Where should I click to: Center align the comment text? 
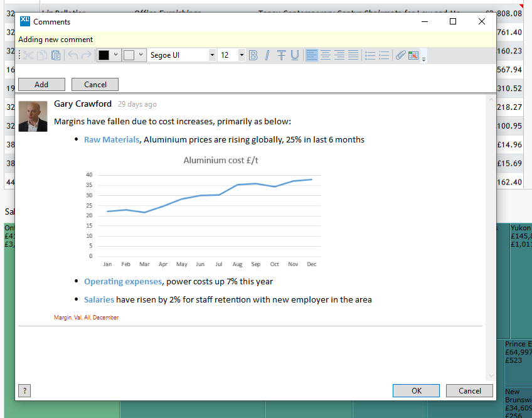[x=326, y=55]
